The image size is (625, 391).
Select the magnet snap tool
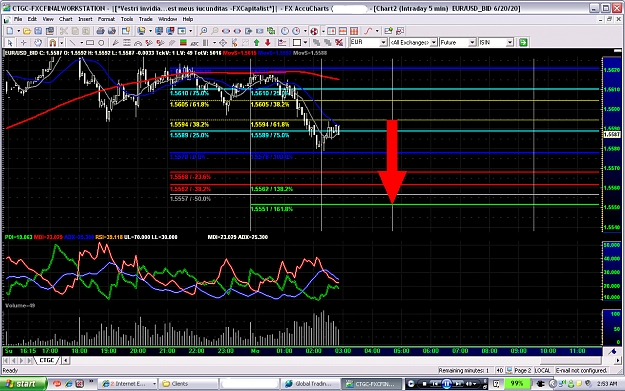(52, 42)
